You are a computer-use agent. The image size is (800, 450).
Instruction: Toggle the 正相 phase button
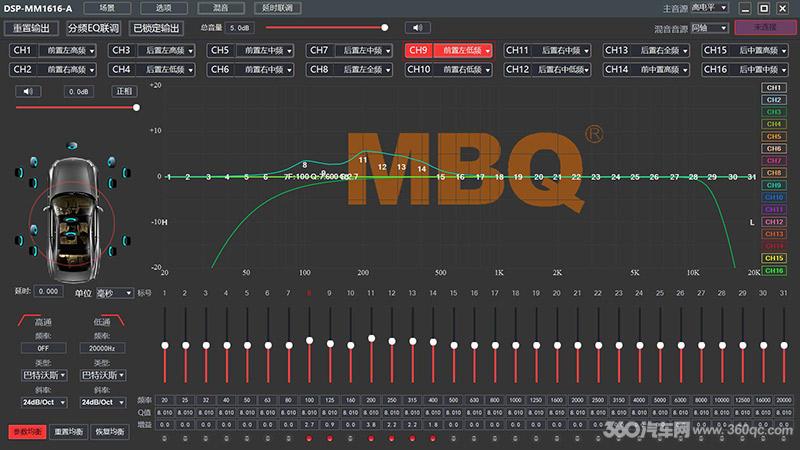124,91
